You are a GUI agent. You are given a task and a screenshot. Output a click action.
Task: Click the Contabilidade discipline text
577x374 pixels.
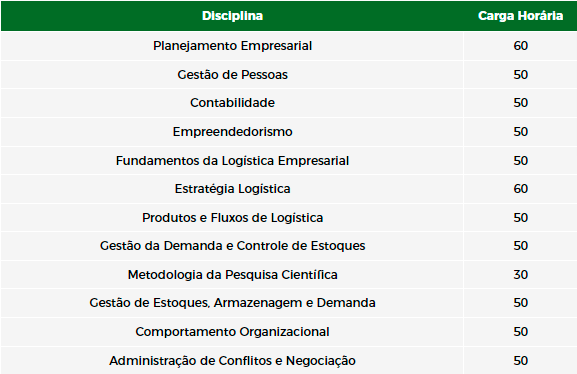coord(232,103)
